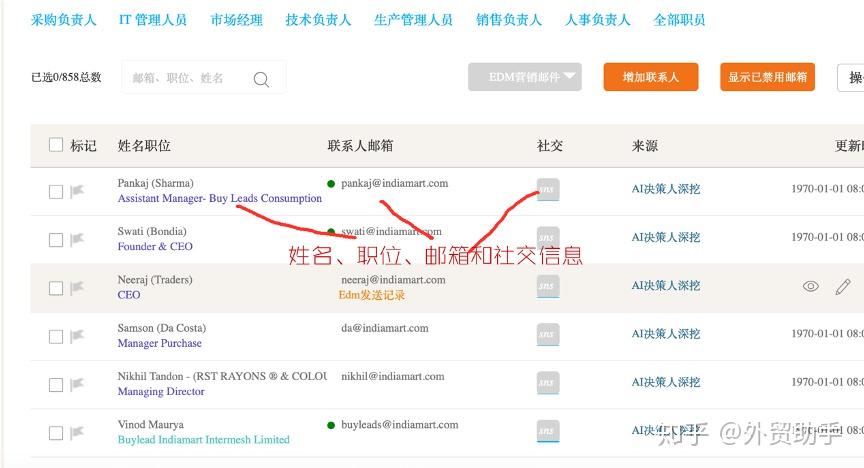864x468 pixels.
Task: Click SNS icon in Neeraj (Traders) row
Action: point(548,286)
